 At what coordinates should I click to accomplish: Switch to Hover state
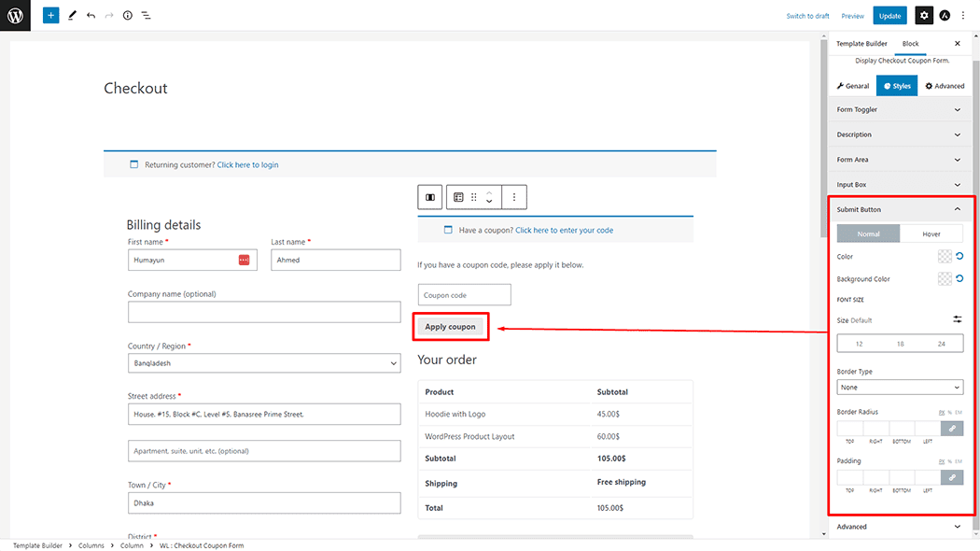click(931, 233)
